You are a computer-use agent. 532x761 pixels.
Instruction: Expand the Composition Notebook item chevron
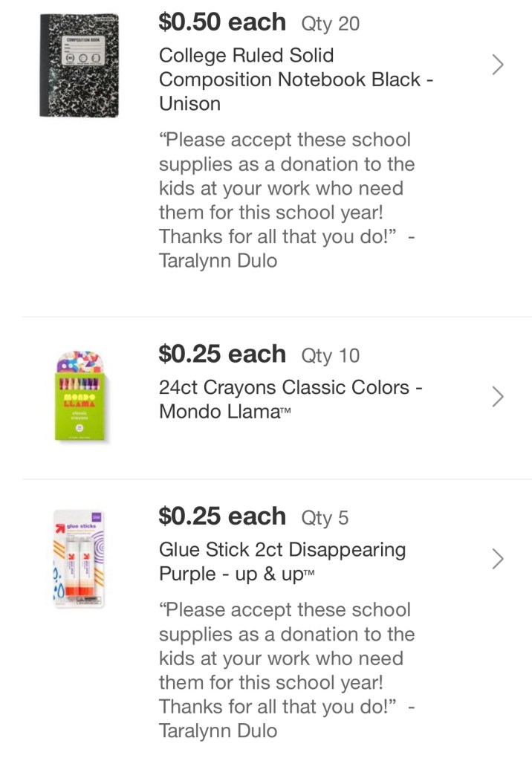click(x=498, y=65)
